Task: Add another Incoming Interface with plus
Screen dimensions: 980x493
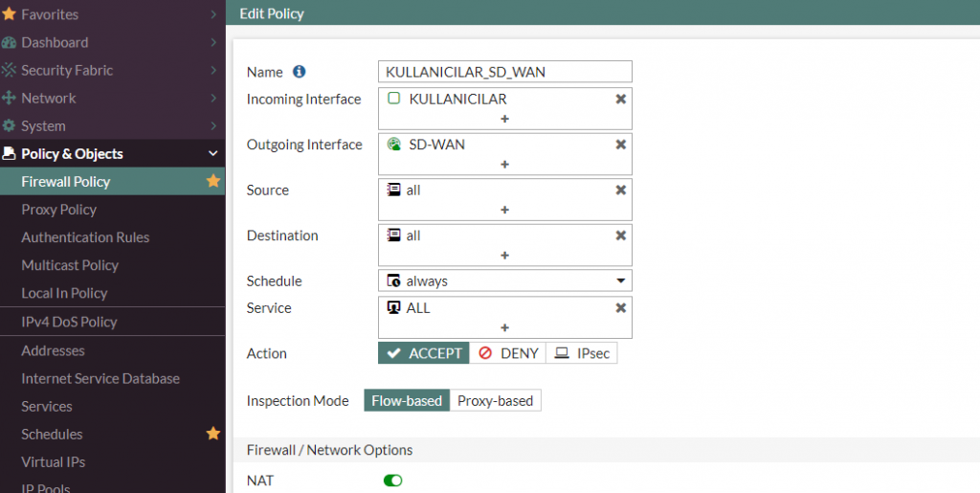Action: tap(505, 119)
